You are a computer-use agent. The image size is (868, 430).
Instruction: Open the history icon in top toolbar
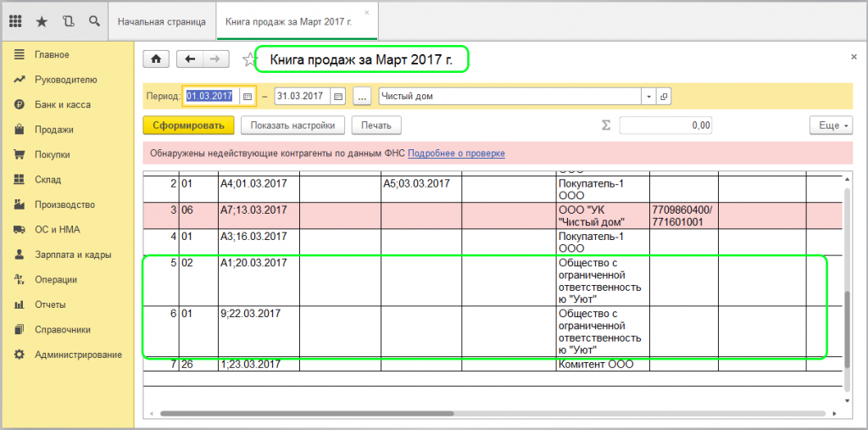point(68,20)
